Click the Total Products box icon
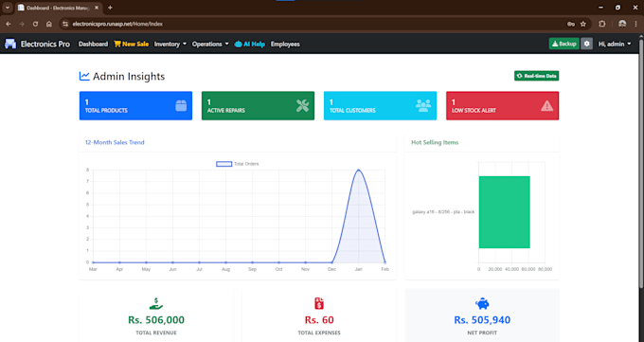This screenshot has height=342, width=644. [x=181, y=106]
